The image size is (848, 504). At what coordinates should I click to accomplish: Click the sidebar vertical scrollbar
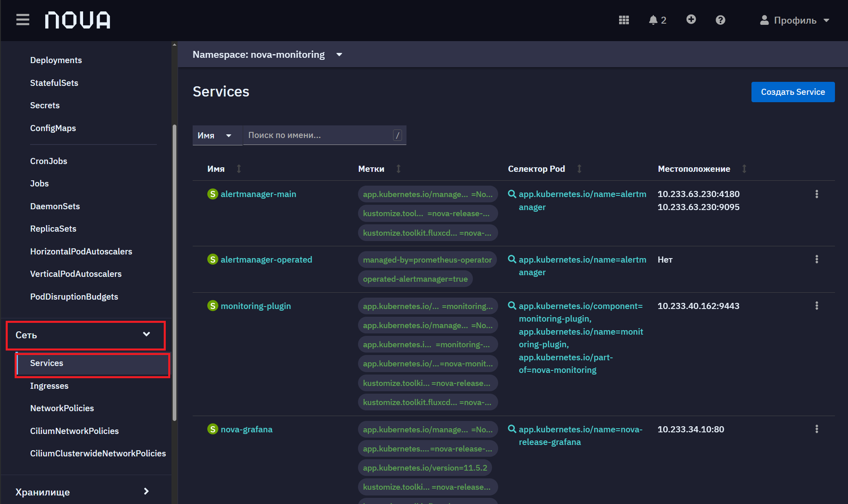click(174, 273)
